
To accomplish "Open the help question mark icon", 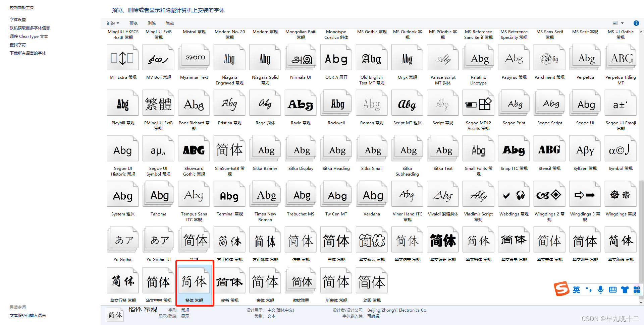I will point(636,23).
